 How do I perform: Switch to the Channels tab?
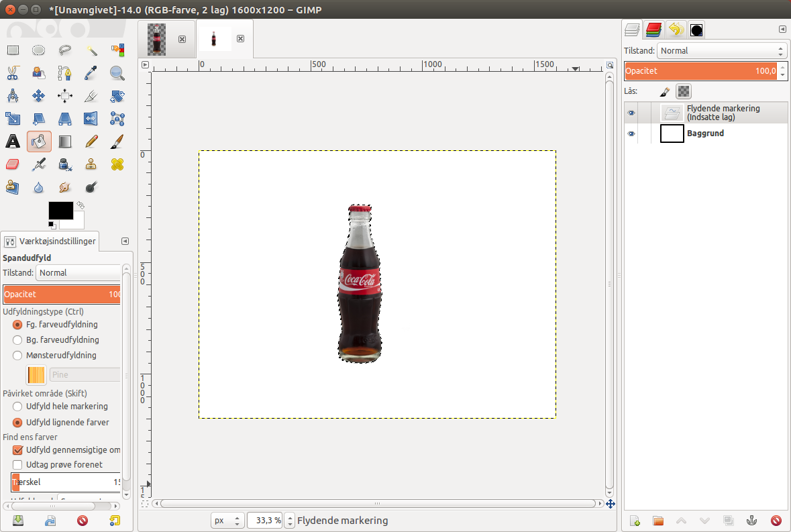653,30
